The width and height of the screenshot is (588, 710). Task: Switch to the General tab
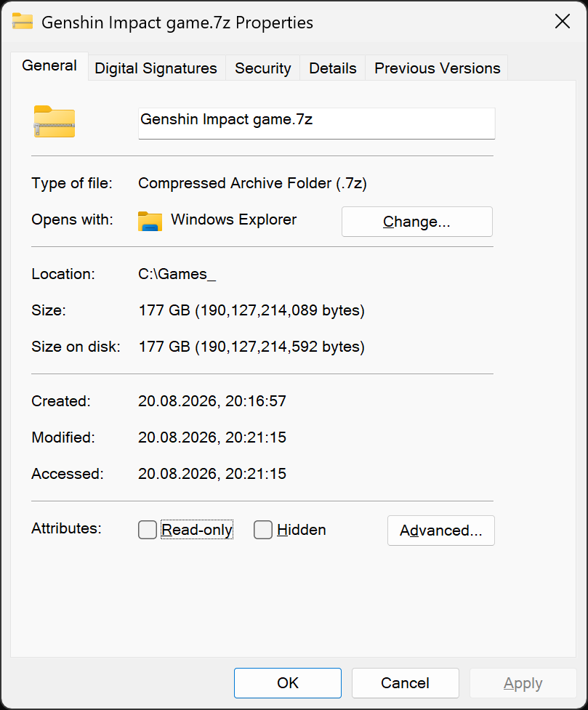49,65
